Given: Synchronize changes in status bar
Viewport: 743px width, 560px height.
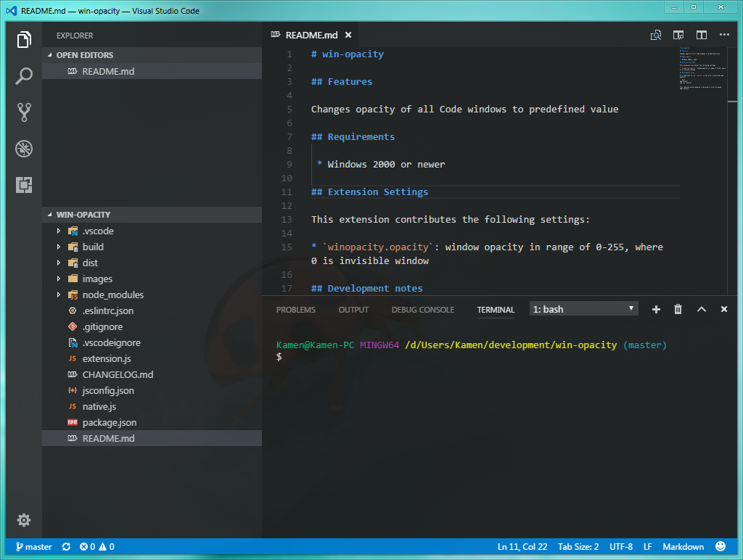Looking at the screenshot, I should coord(66,547).
